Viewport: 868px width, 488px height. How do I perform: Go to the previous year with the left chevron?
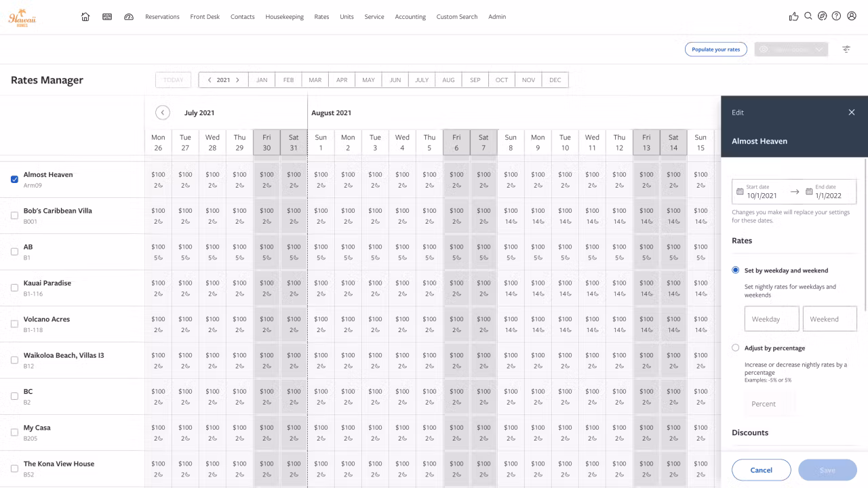(x=210, y=80)
